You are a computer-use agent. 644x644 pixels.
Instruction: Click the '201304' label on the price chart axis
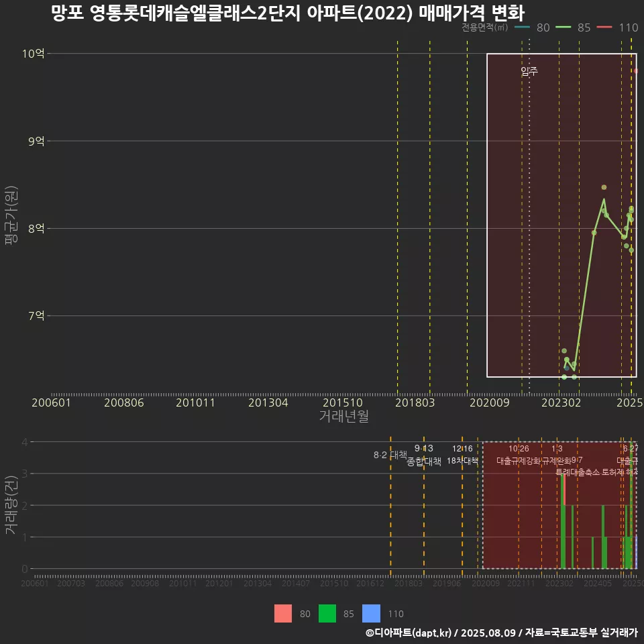point(268,402)
